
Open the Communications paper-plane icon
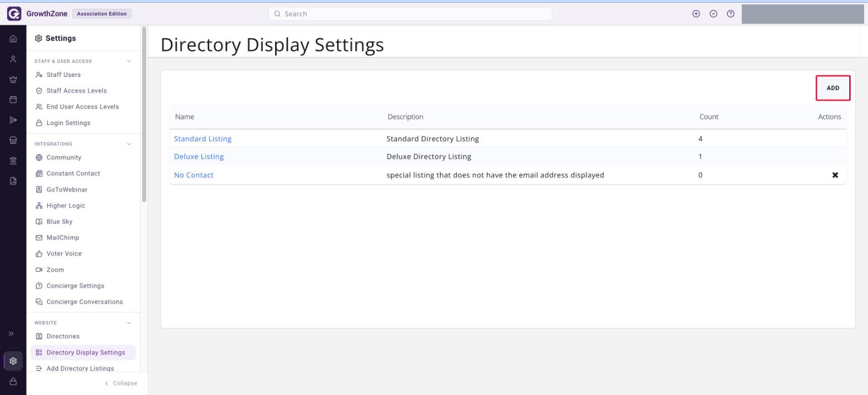coord(13,120)
